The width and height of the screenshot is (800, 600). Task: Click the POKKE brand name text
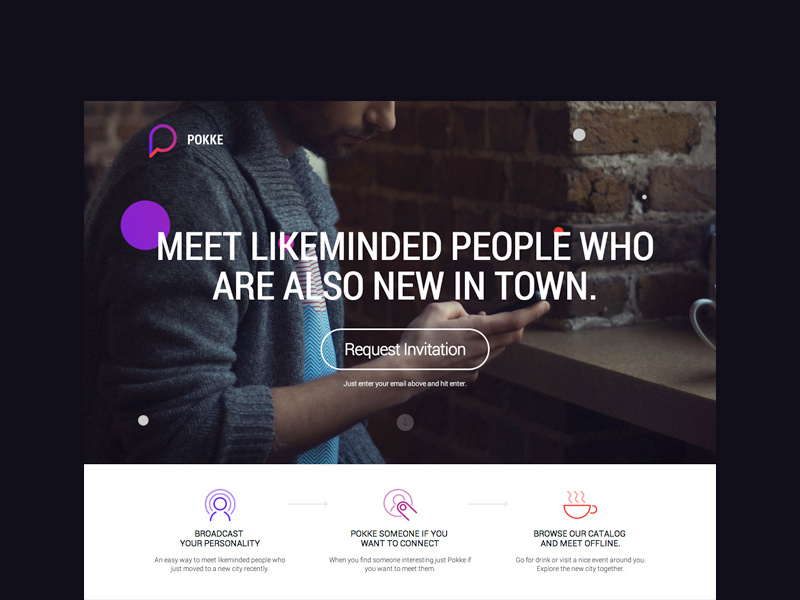pyautogui.click(x=205, y=140)
